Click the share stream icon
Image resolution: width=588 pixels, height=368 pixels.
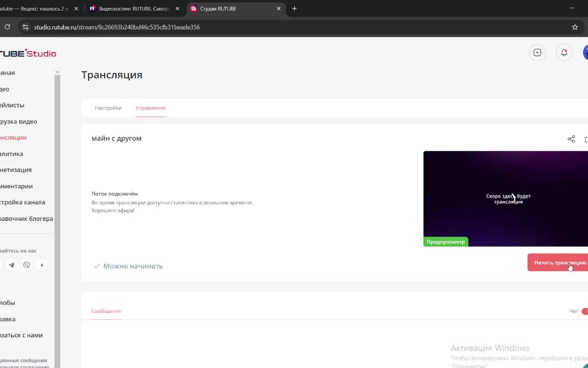(571, 140)
